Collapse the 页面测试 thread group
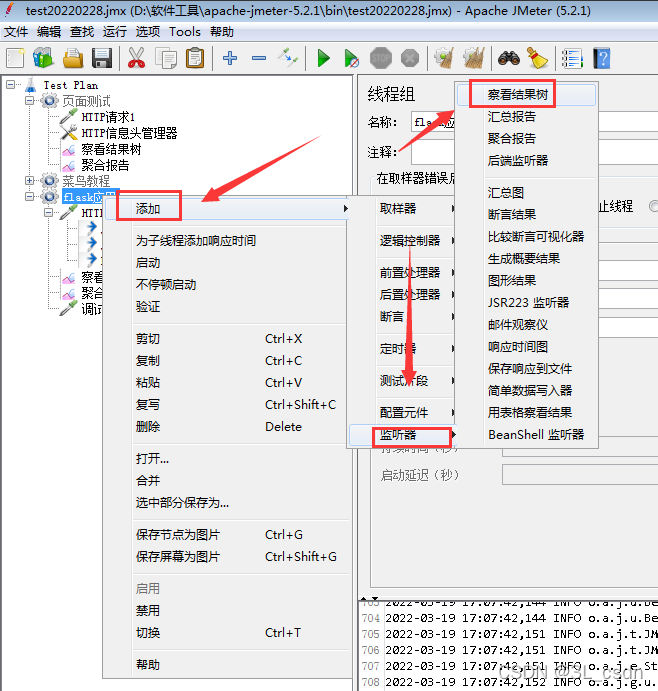Image resolution: width=658 pixels, height=691 pixels. click(x=30, y=100)
